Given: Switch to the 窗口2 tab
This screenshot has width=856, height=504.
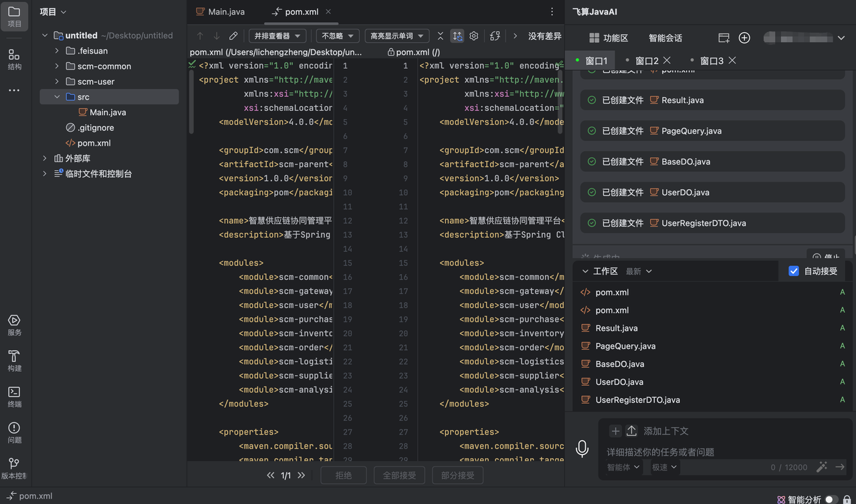Looking at the screenshot, I should click(x=647, y=61).
